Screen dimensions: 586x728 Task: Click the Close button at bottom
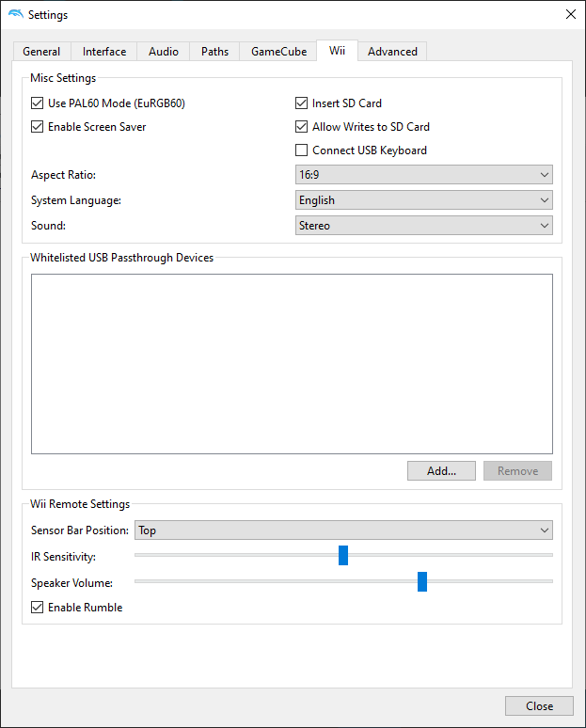[540, 706]
